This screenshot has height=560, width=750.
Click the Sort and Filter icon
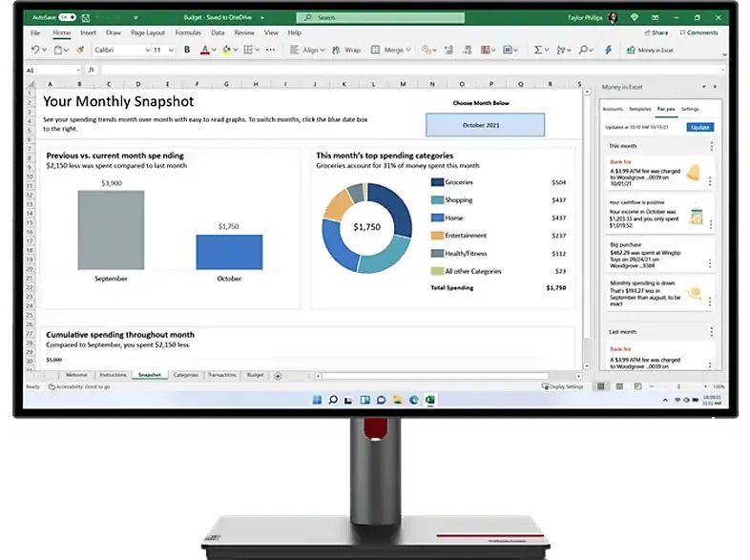click(x=561, y=50)
